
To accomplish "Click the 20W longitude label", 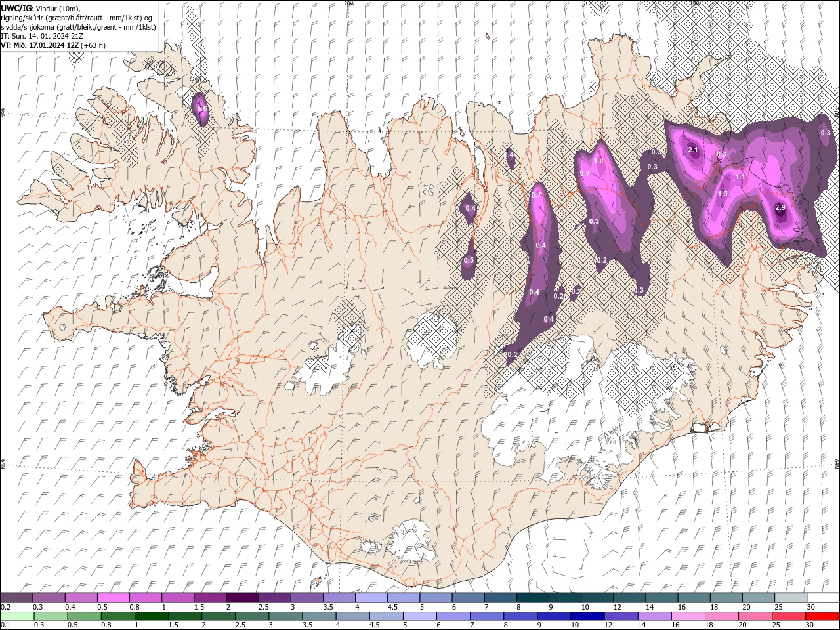I will click(x=349, y=3).
